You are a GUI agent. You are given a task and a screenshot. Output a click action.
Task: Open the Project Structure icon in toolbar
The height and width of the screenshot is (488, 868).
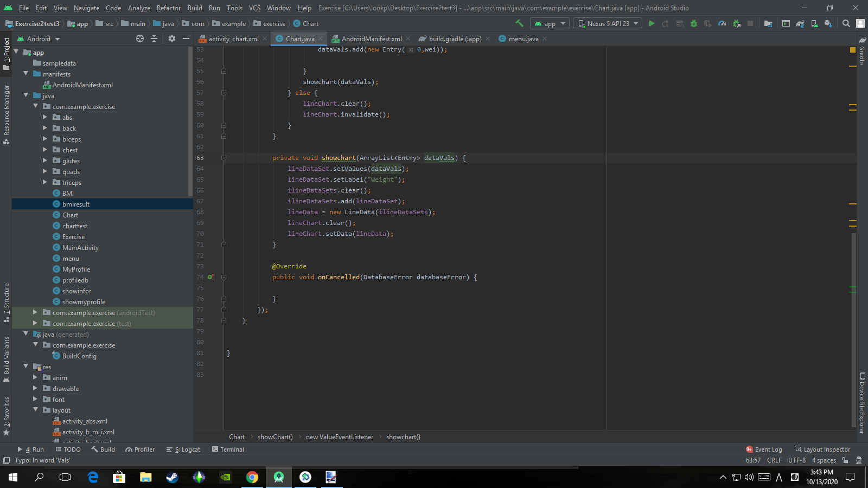768,23
